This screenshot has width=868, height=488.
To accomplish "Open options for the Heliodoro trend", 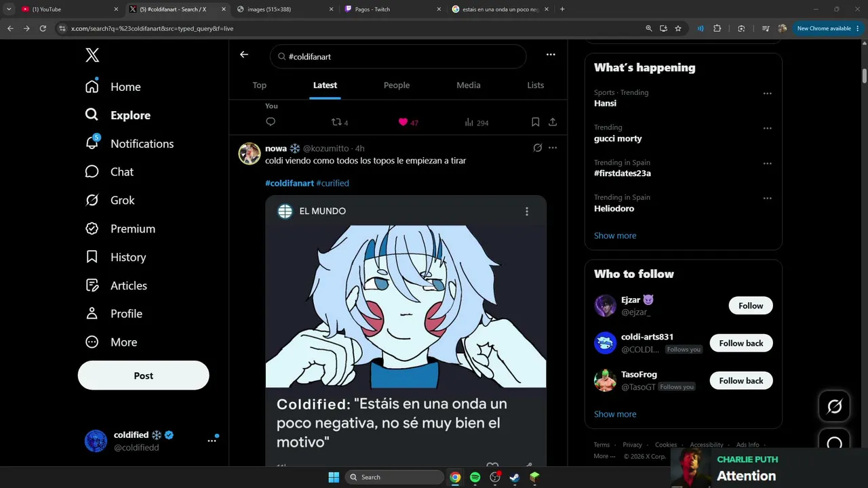I will [x=767, y=199].
